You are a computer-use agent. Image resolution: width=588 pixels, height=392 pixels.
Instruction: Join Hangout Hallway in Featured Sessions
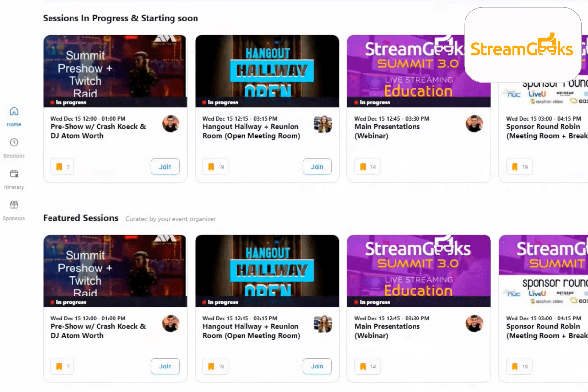click(317, 367)
